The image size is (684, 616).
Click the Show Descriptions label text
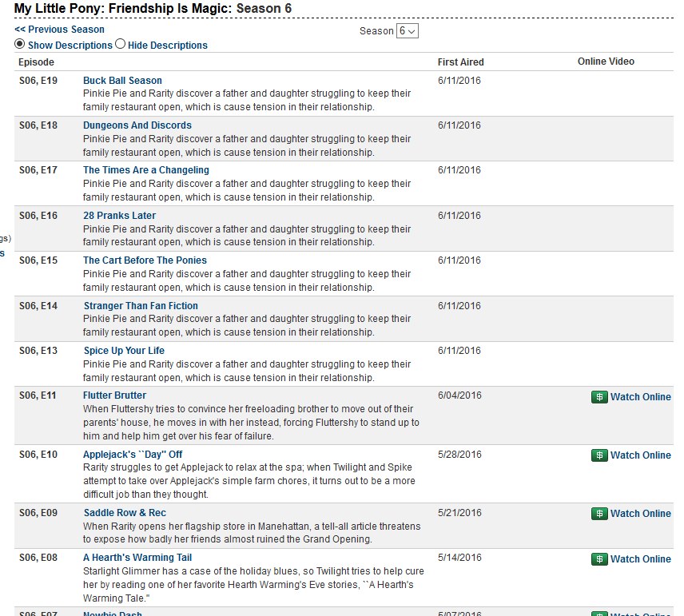click(x=70, y=46)
